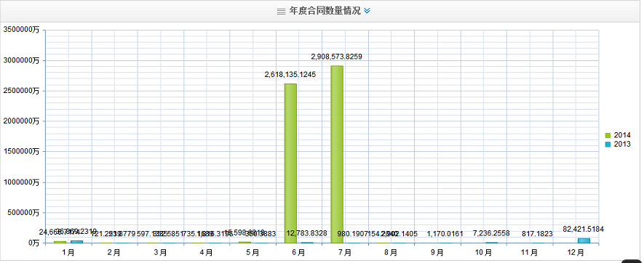The image size is (644, 263).
Task: Click the 12月 axis label
Action: [x=576, y=252]
